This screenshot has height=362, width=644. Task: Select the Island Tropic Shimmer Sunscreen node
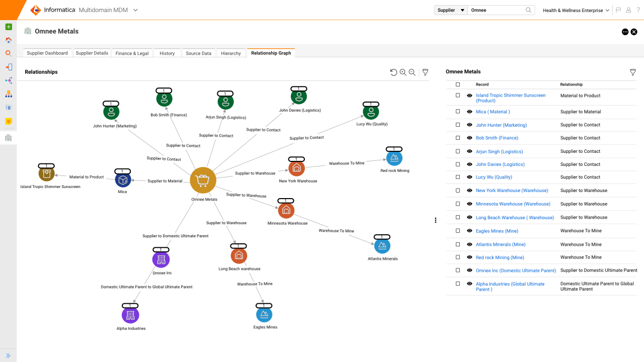pos(46,173)
